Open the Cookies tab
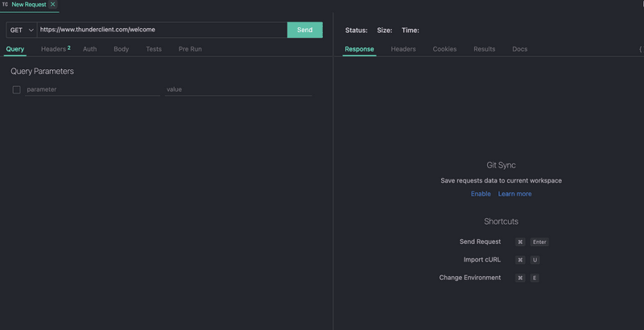Screen dimensions: 644x330 444,49
